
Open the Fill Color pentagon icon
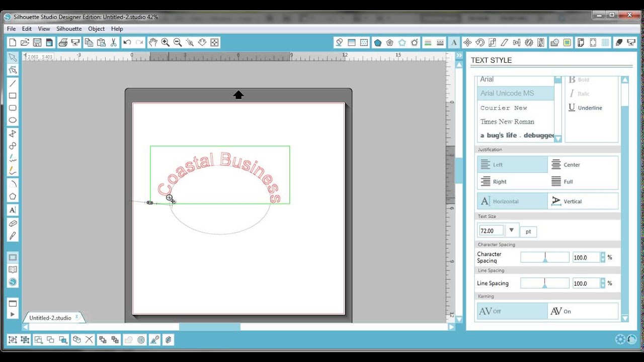(x=377, y=43)
